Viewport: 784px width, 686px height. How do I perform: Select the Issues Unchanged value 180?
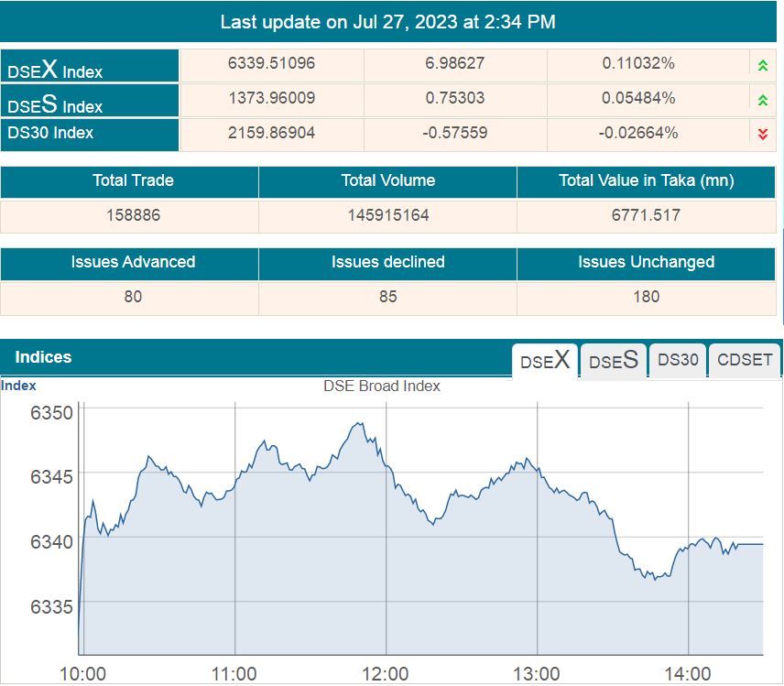646,296
